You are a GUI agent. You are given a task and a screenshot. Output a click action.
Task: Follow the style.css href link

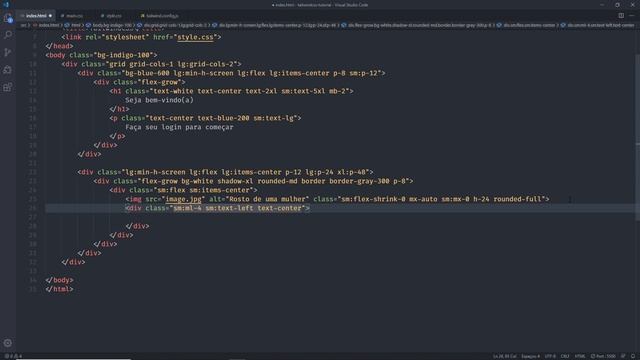[x=195, y=37]
